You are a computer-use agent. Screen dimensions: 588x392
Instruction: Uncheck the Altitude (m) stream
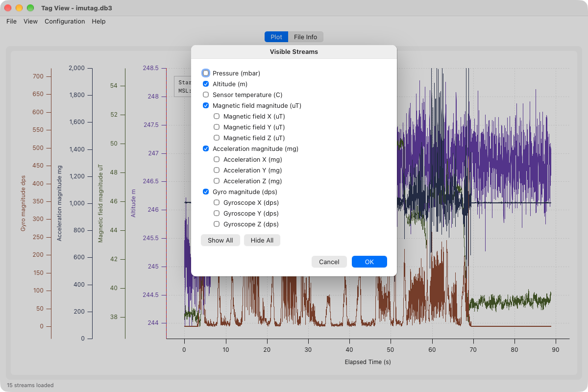(x=206, y=84)
